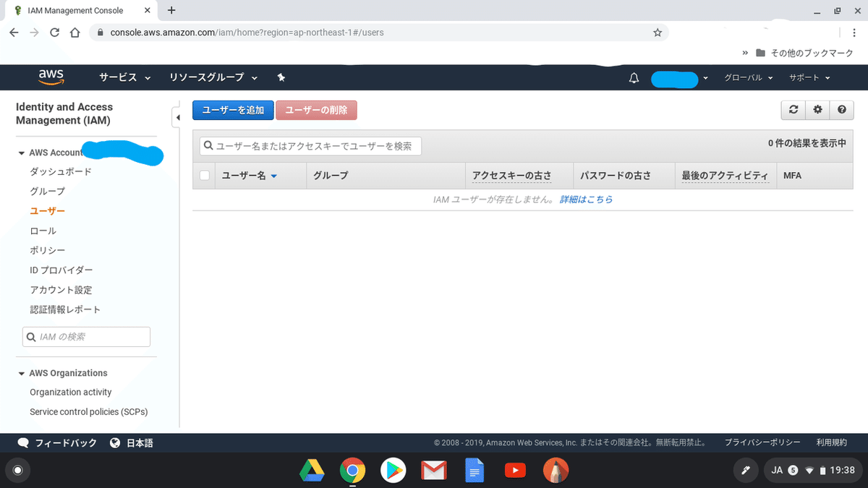This screenshot has width=868, height=488.
Task: Open IAM console settings via gear icon
Action: pos(817,110)
